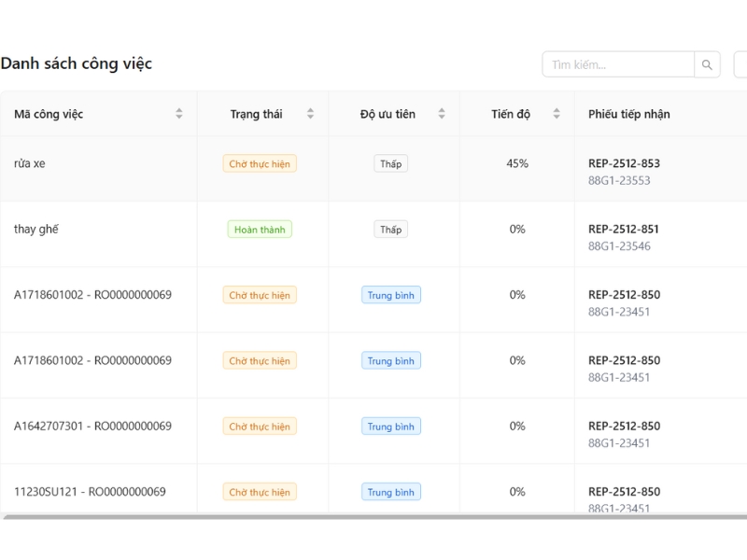Open job 11230SU121 - RO0000000069

coord(90,492)
